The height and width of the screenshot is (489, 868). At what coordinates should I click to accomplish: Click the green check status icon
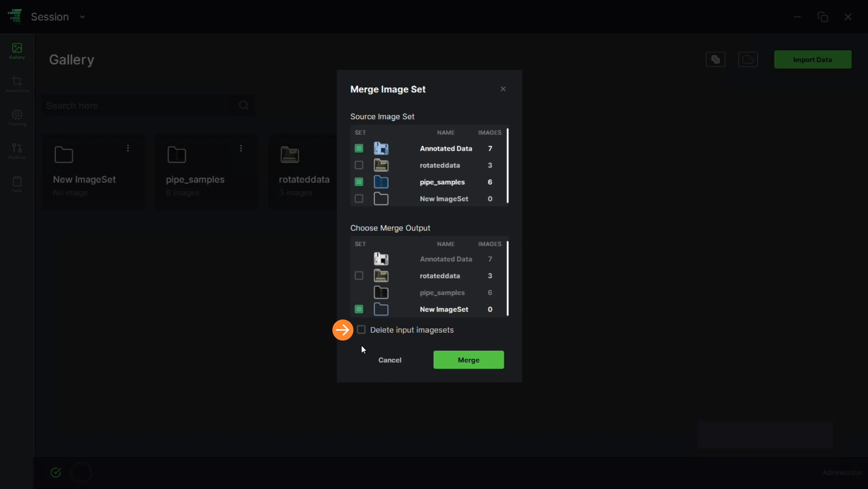(56, 472)
